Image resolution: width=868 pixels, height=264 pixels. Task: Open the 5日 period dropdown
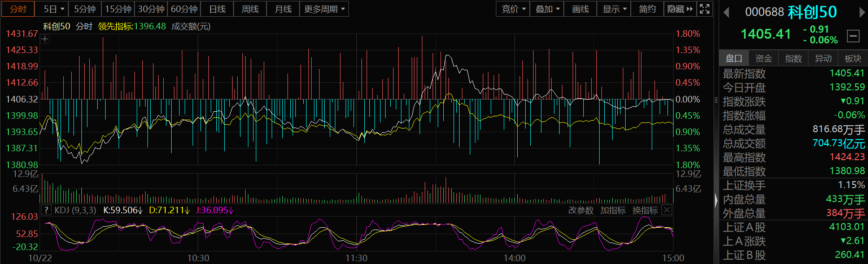pos(54,9)
